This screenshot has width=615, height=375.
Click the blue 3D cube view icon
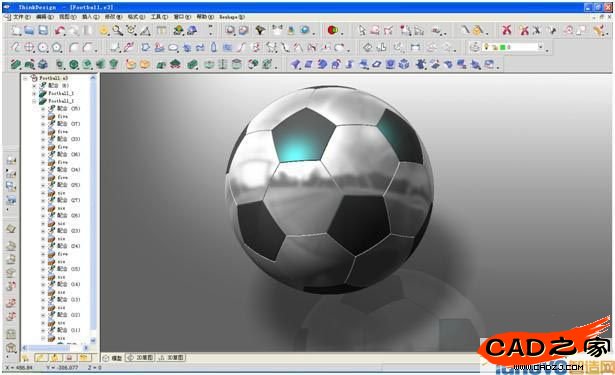pos(404,64)
